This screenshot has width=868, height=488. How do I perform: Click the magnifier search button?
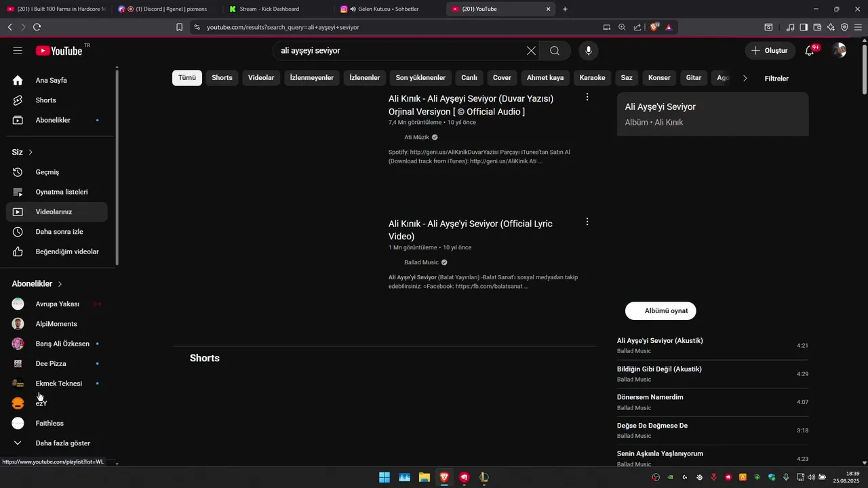(555, 51)
